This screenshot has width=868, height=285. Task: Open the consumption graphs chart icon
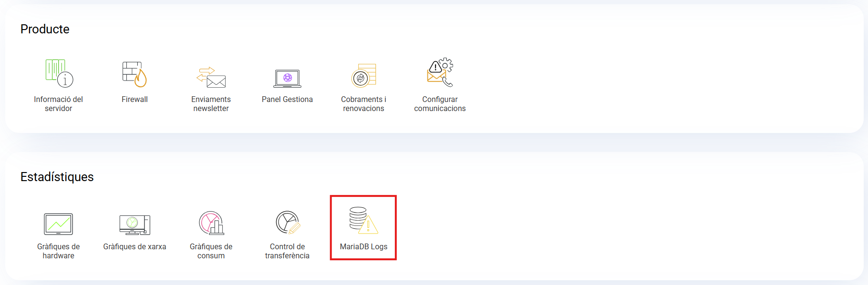click(x=211, y=223)
